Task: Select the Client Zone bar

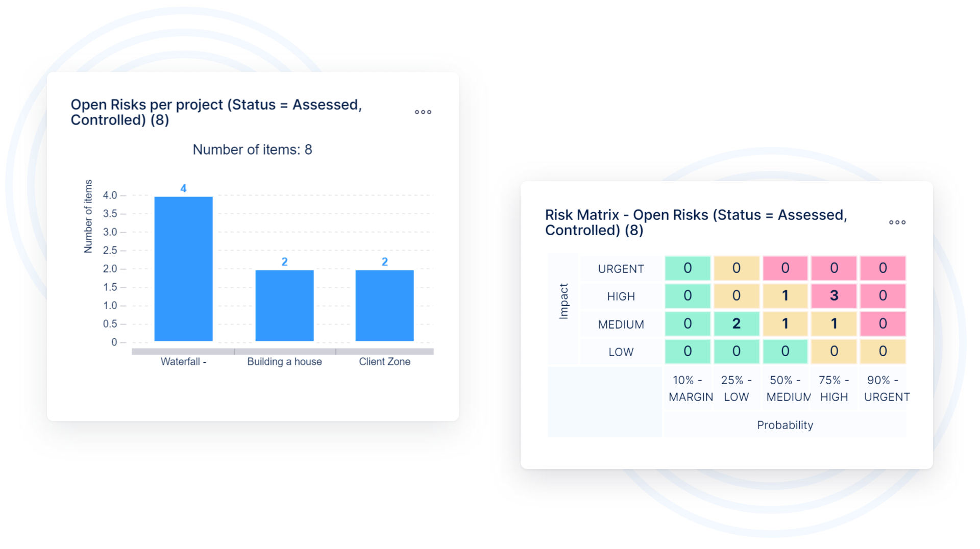Action: click(384, 305)
